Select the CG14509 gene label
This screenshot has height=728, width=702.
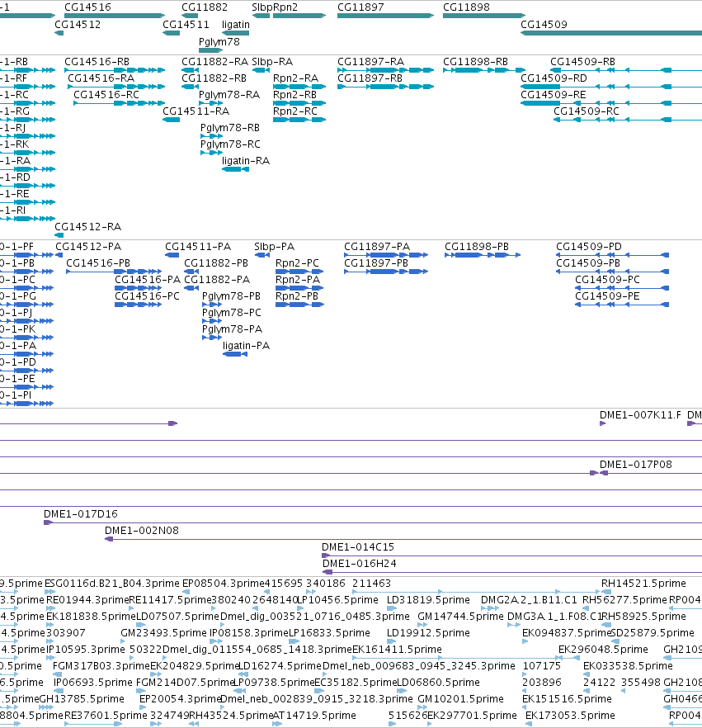544,25
